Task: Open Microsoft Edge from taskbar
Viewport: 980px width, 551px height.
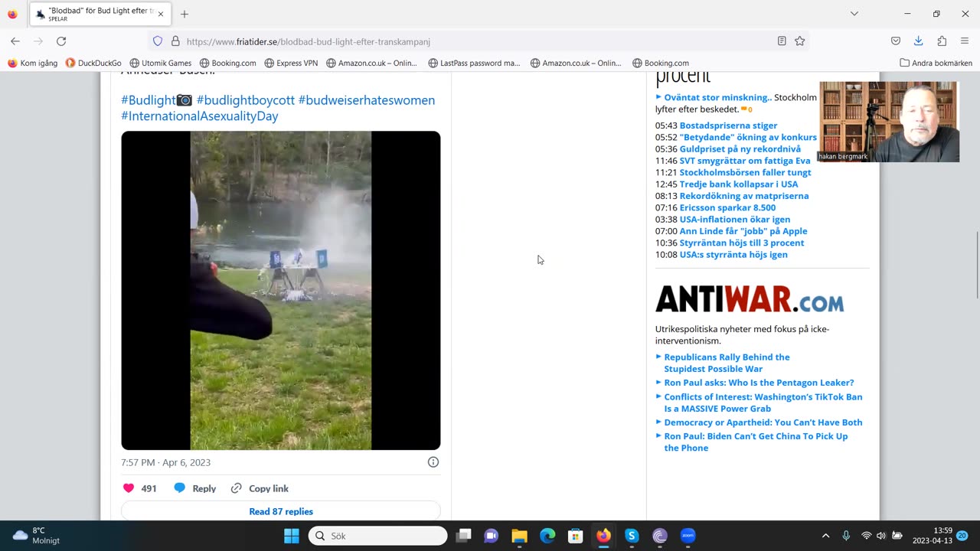Action: click(547, 536)
